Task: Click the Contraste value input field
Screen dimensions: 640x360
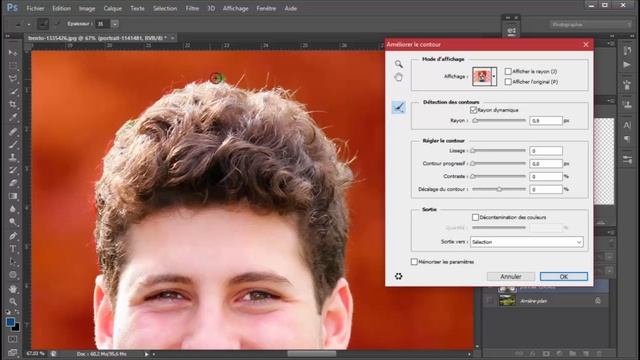Action: (x=546, y=176)
